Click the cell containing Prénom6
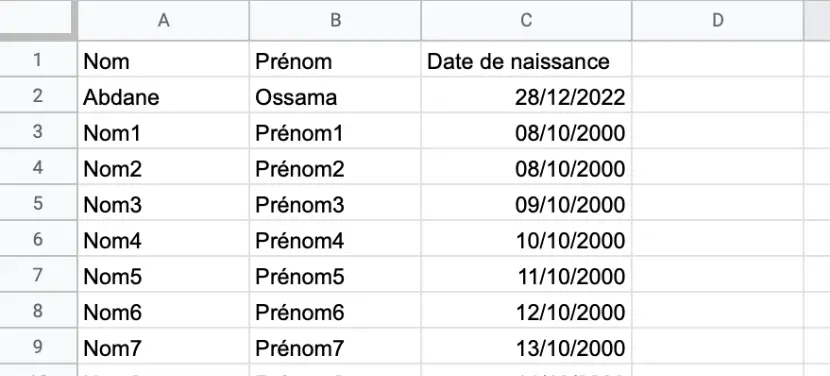 [x=335, y=311]
